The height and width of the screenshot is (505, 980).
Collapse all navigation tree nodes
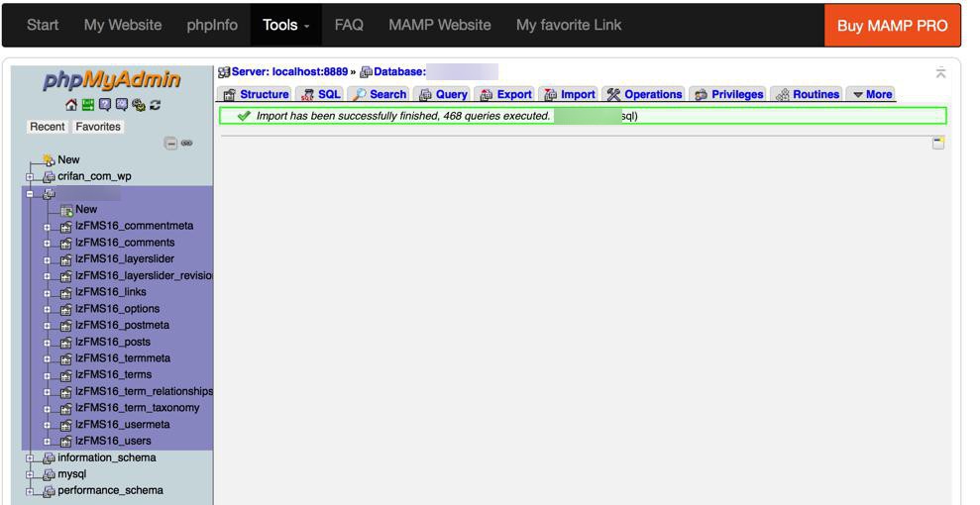click(170, 143)
